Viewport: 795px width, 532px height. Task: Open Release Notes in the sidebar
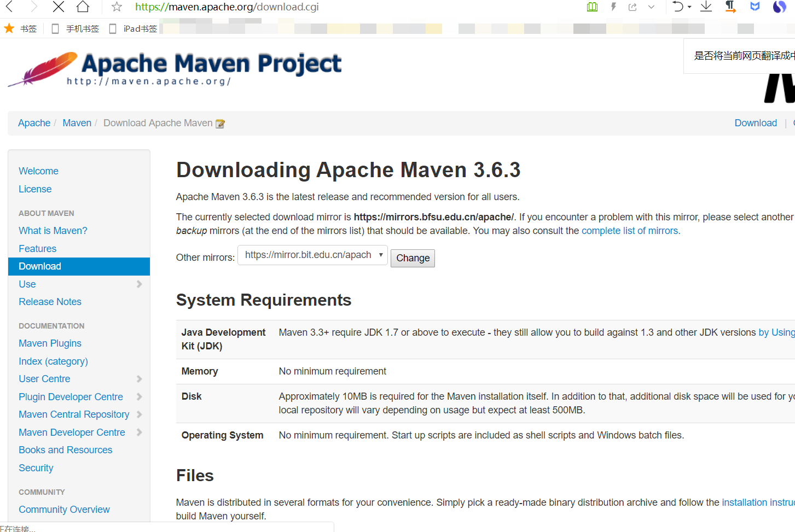tap(50, 302)
